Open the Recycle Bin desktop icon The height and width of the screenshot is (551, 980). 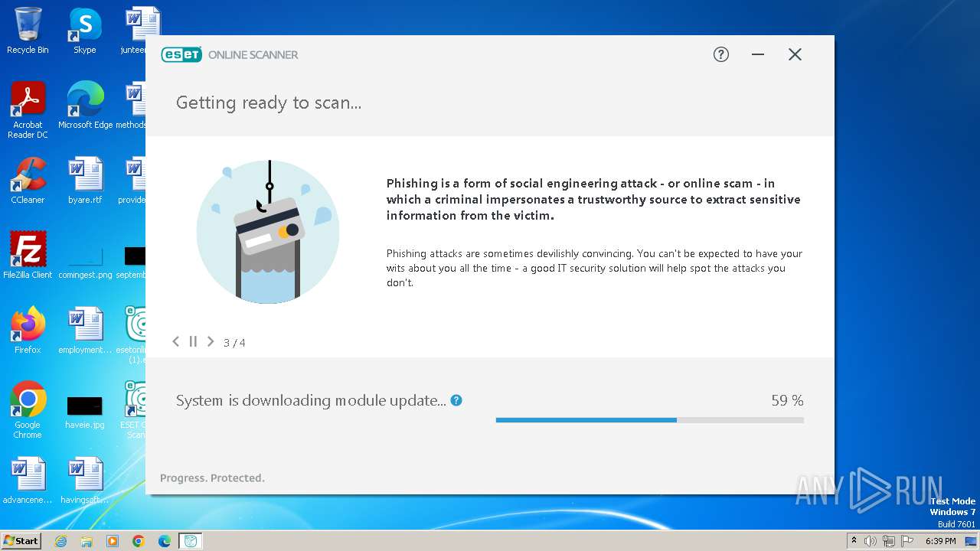pos(28,31)
